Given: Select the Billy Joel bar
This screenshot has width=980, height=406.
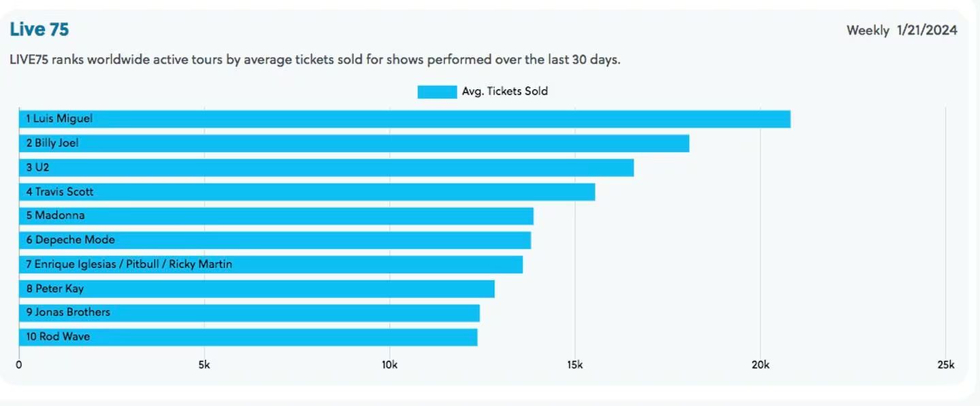Looking at the screenshot, I should (354, 143).
